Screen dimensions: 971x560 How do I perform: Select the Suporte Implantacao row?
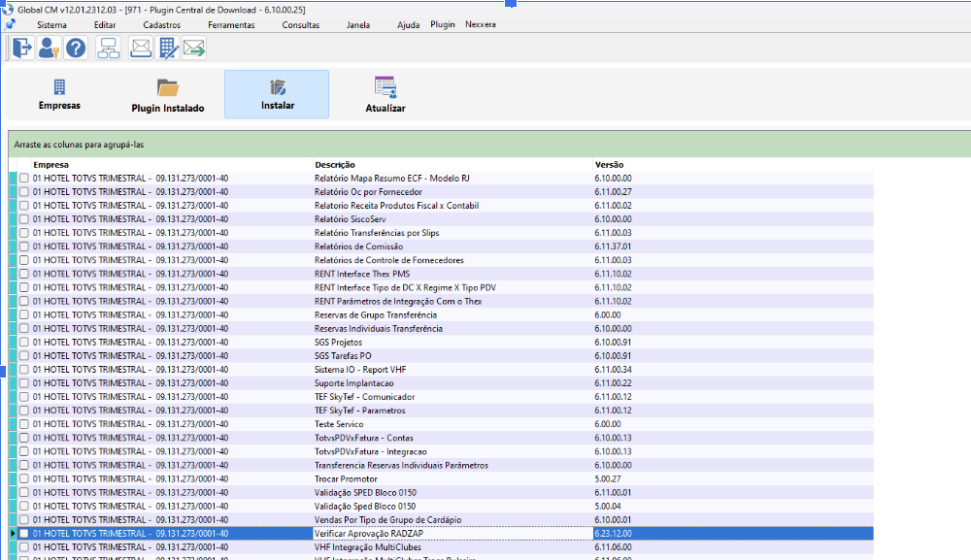tap(441, 383)
